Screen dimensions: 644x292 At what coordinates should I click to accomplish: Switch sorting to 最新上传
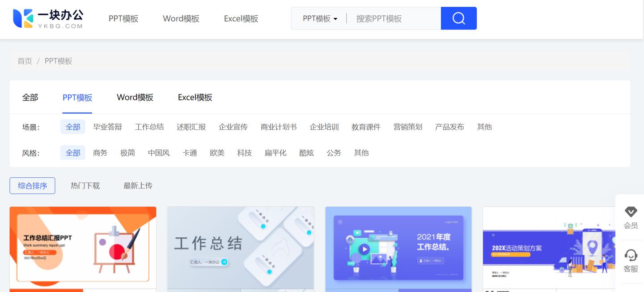pos(138,185)
